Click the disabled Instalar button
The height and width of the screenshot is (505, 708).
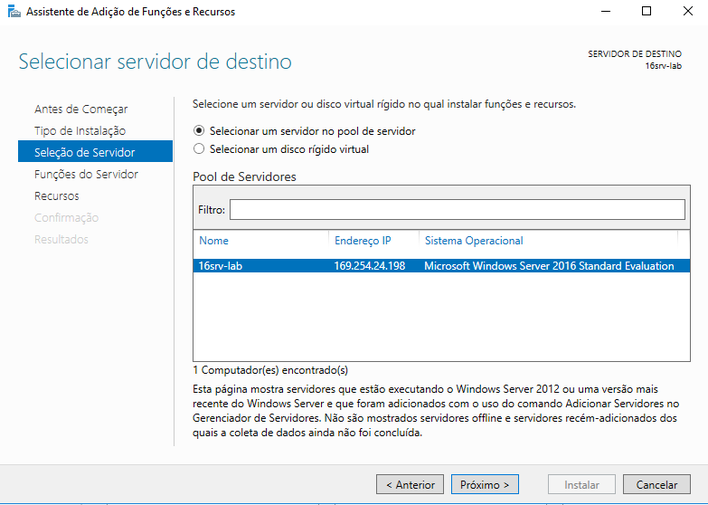pos(582,484)
